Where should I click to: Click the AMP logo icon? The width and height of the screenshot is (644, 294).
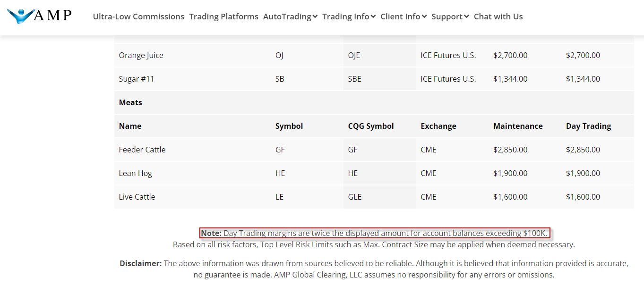40,16
